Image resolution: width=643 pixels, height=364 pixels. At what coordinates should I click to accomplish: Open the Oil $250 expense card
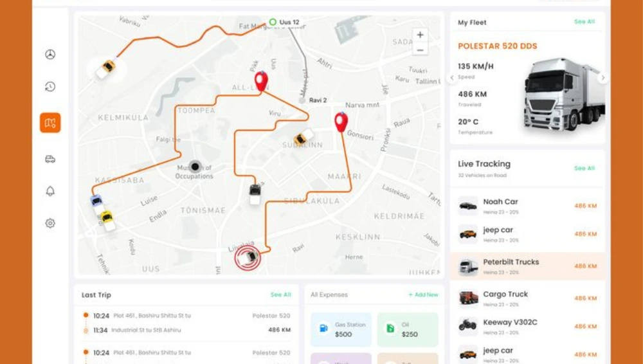tap(408, 329)
